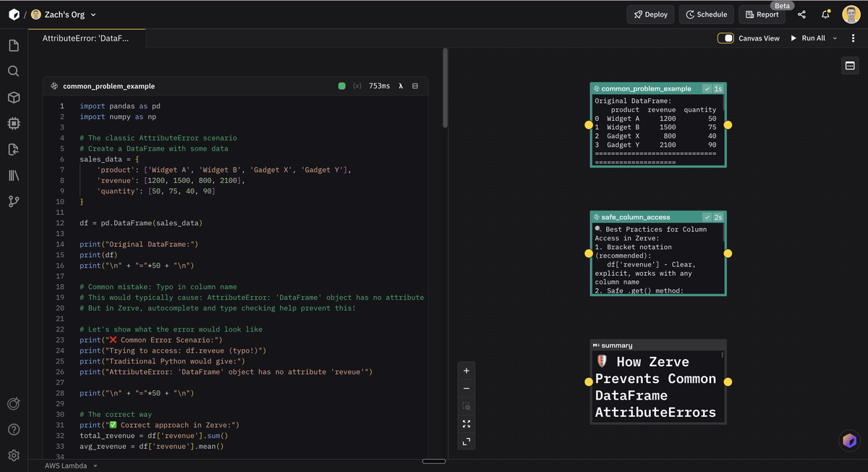Click the bottom panel drag handle pill

click(x=434, y=461)
